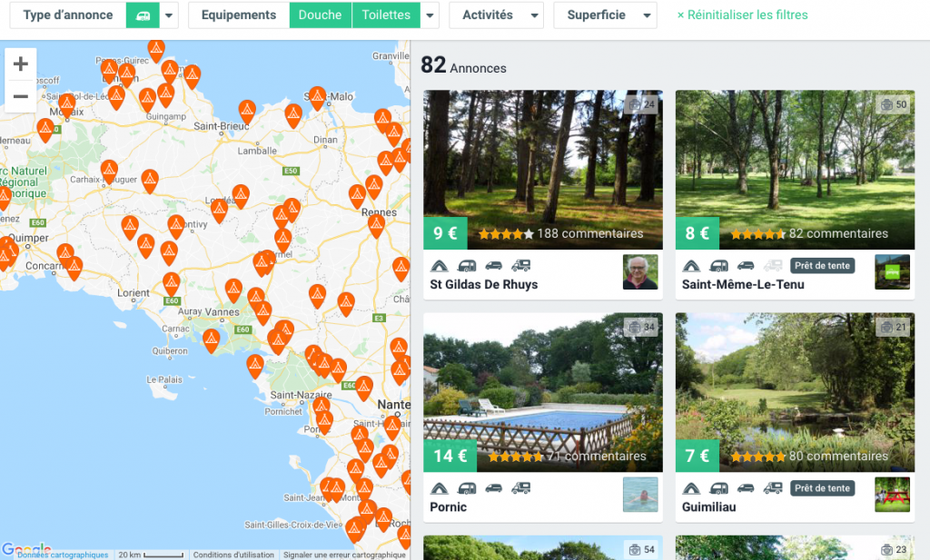The image size is (930, 560).
Task: Click the tent icon on St Gildas De Rhuys card
Action: tap(439, 266)
